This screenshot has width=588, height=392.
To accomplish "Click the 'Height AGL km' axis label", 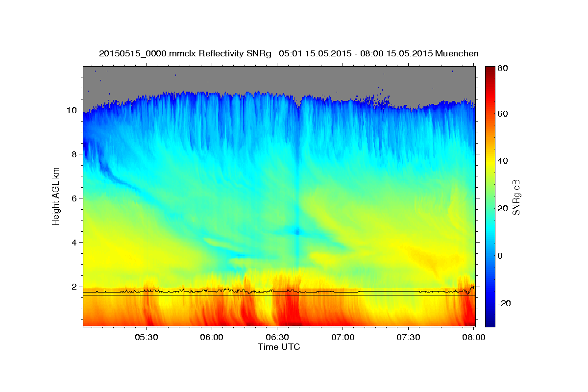I will point(56,197).
